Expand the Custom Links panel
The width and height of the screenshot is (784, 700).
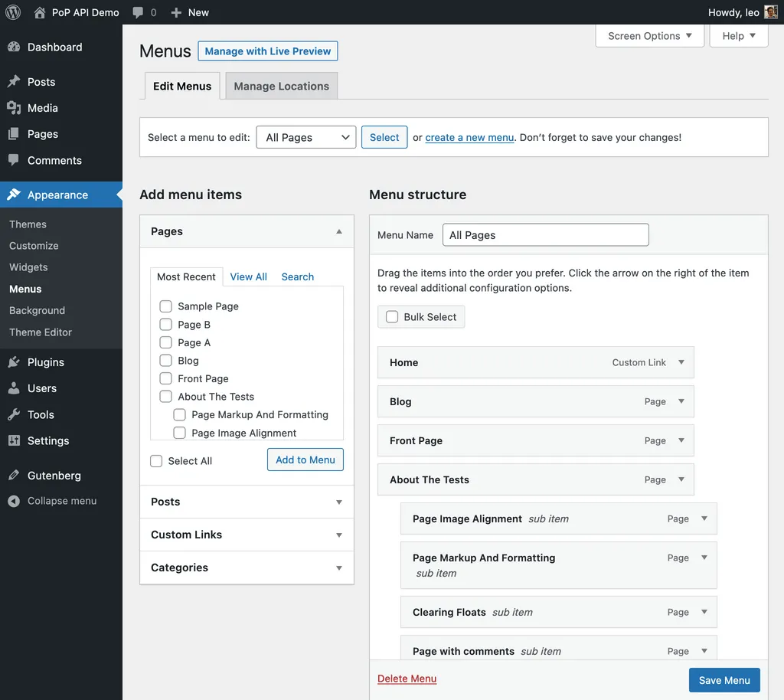point(247,535)
